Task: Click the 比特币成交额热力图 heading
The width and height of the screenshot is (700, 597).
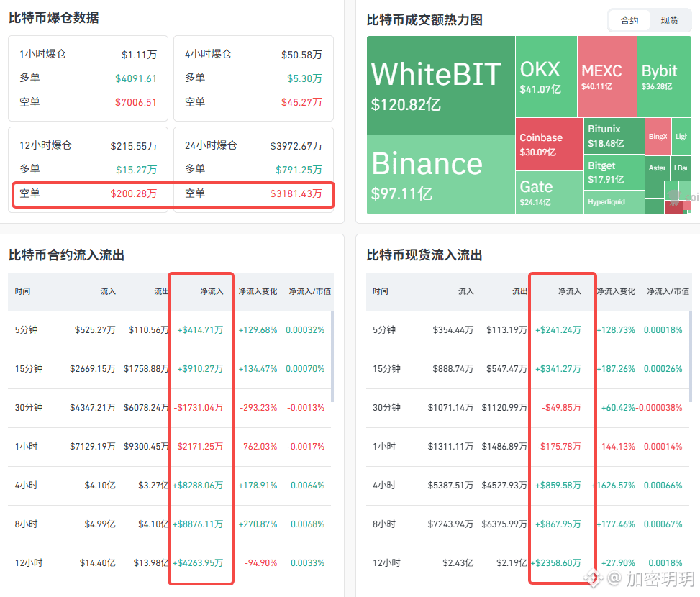Action: [424, 20]
